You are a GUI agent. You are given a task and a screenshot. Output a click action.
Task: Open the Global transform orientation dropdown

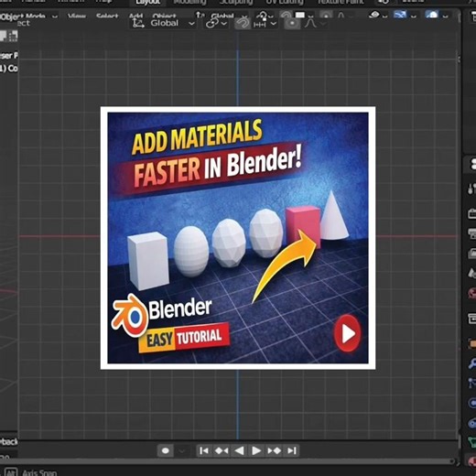[164, 23]
